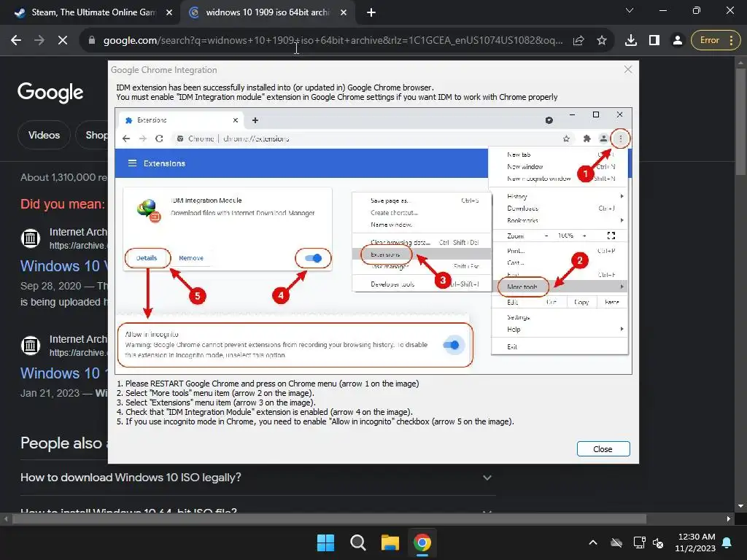
Task: Close the widnows 10 1909 iso tab
Action: click(x=344, y=13)
